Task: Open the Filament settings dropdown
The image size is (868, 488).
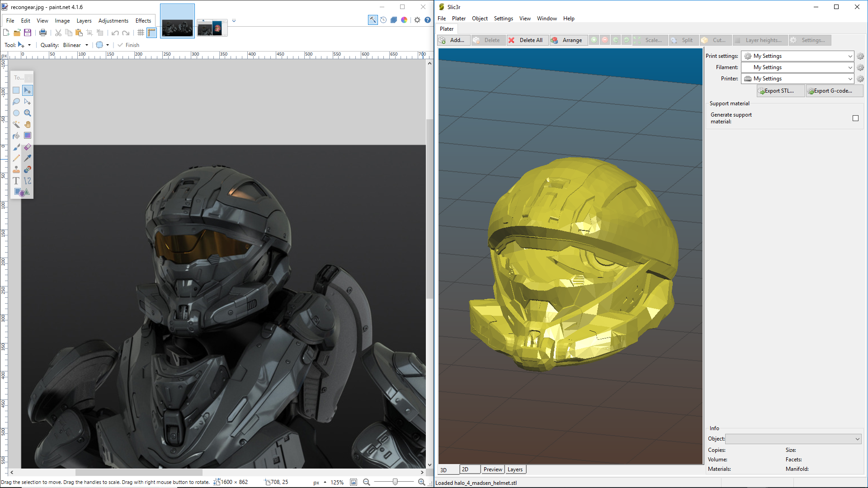Action: pyautogui.click(x=797, y=67)
